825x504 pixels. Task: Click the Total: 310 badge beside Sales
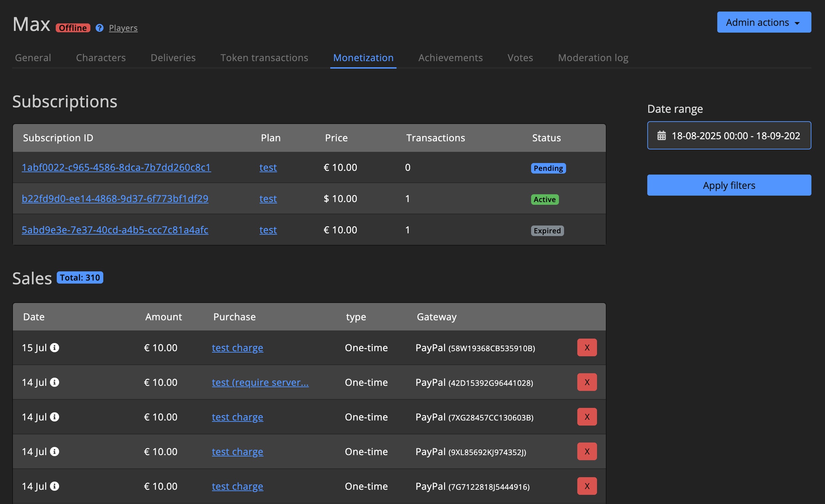(80, 277)
